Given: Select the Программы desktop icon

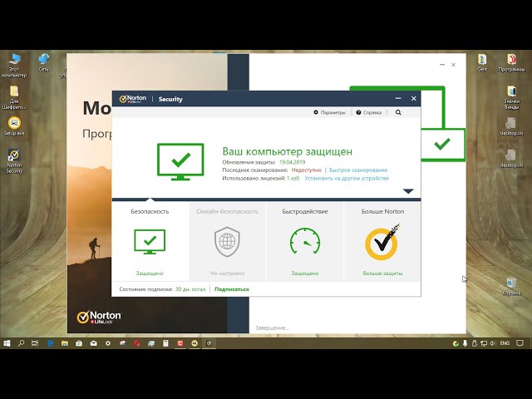Looking at the screenshot, I should click(511, 62).
